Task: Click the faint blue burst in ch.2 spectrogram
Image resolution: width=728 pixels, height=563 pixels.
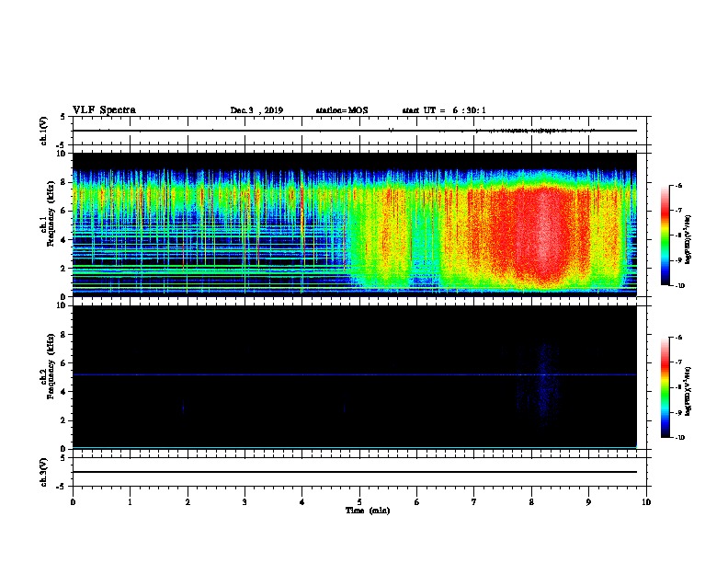Action: coord(543,385)
